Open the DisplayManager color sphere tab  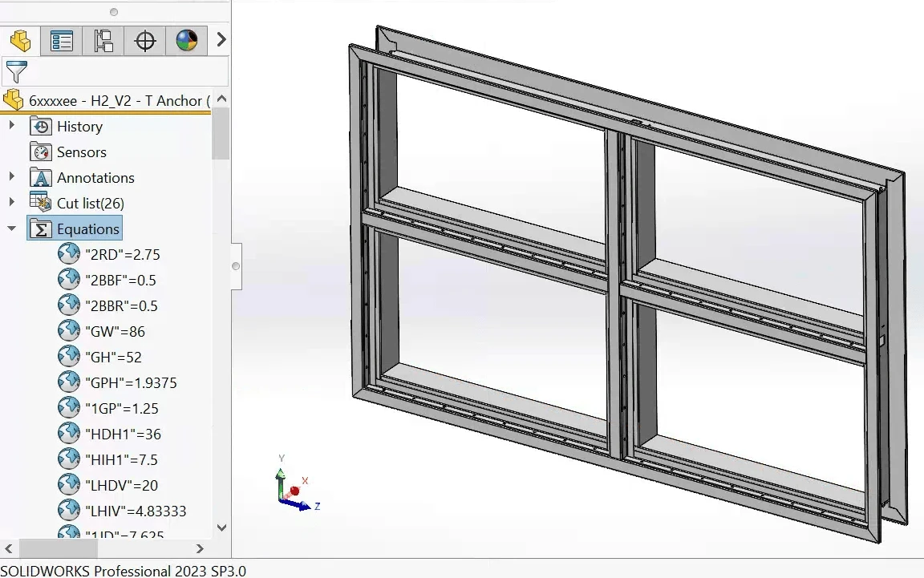187,40
